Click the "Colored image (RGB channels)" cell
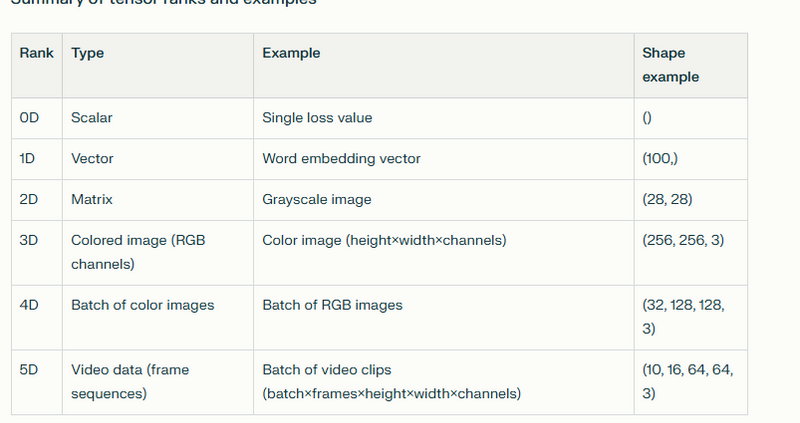Screen dimensions: 800x423 (138, 253)
